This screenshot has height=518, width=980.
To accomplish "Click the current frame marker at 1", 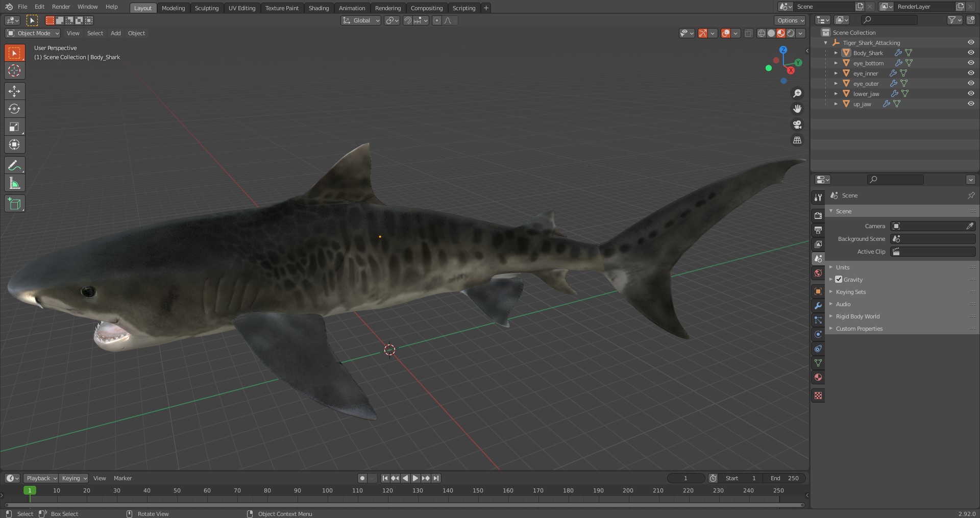I will (x=30, y=490).
